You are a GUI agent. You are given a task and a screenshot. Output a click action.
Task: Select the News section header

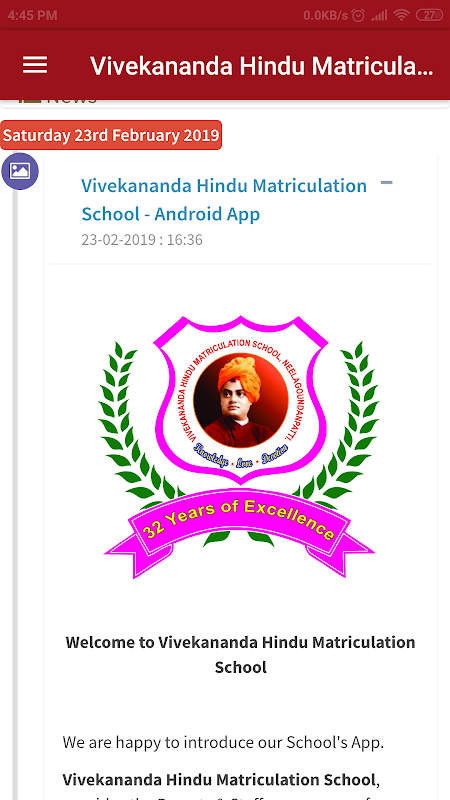coord(57,100)
